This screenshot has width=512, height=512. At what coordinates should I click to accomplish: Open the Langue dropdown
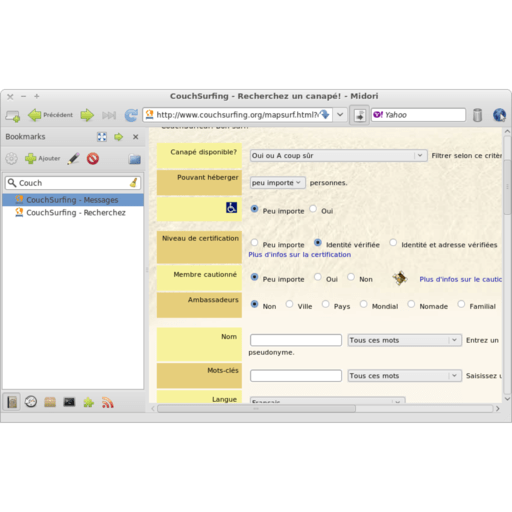[328, 400]
